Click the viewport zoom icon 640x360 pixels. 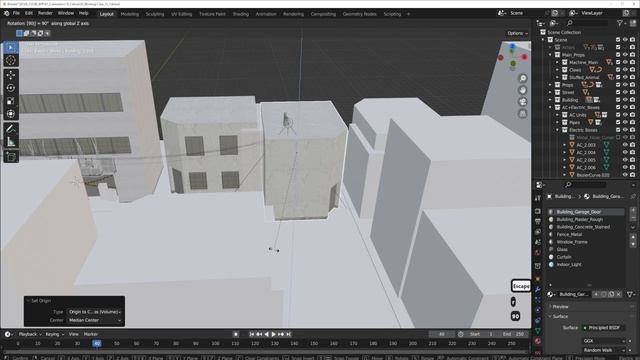pyautogui.click(x=522, y=78)
